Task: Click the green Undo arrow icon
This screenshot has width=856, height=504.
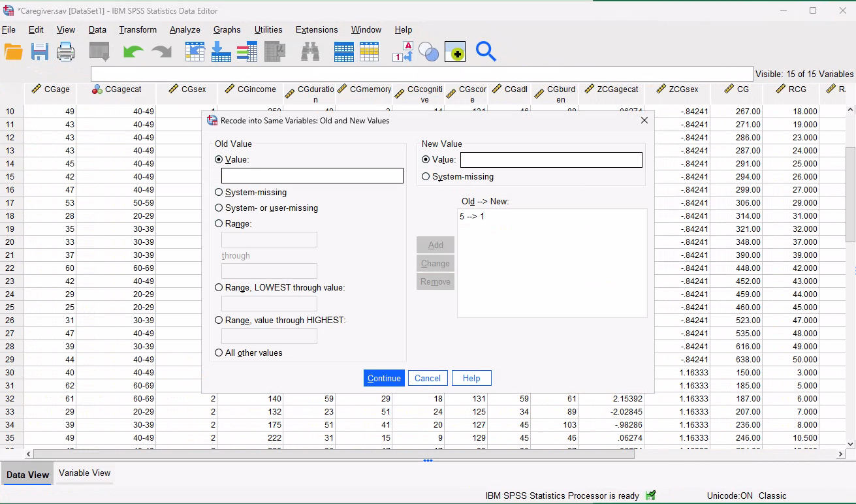Action: click(x=133, y=52)
